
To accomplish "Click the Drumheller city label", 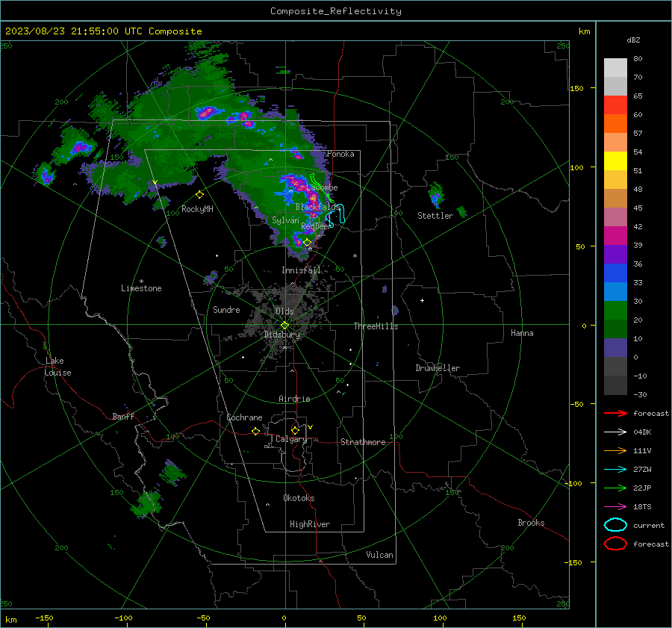I will coord(438,368).
